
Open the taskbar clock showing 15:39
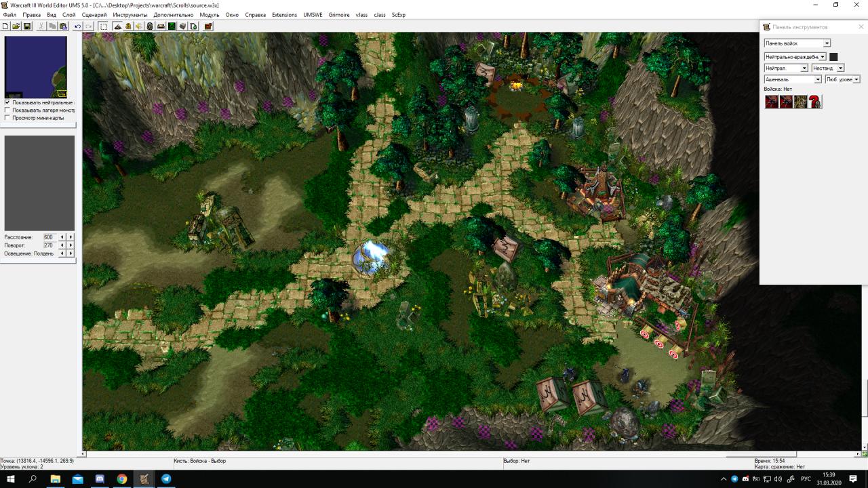[x=829, y=479]
